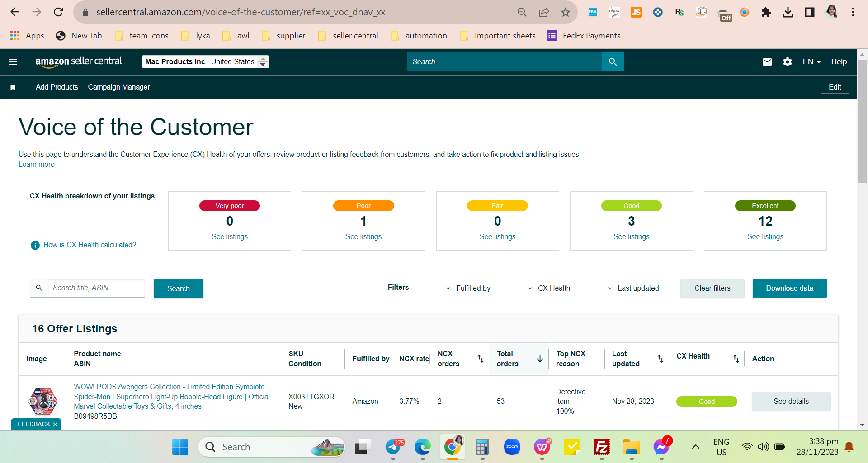
Task: Click the Download data button
Action: click(790, 288)
